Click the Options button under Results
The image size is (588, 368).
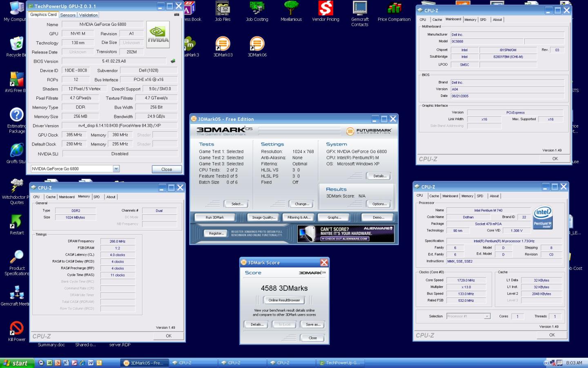pyautogui.click(x=379, y=204)
